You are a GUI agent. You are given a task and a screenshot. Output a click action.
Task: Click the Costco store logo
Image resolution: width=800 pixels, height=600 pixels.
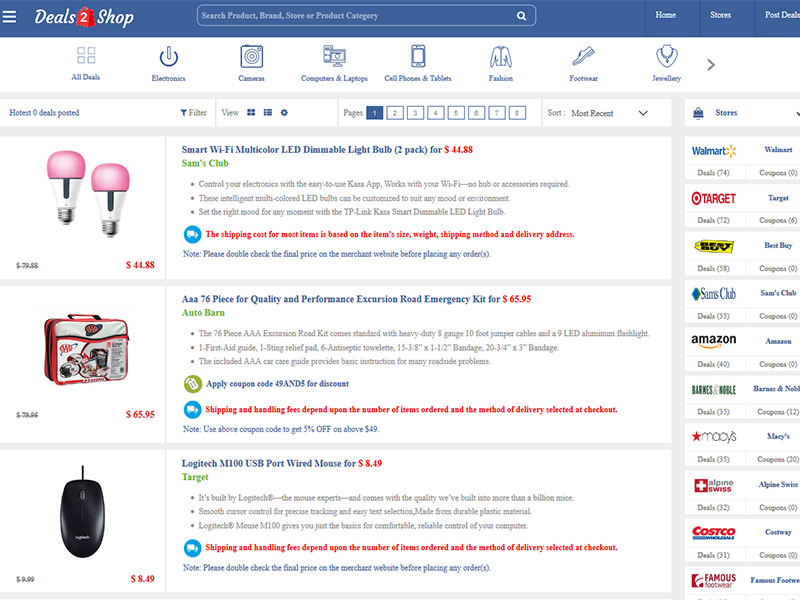[x=714, y=533]
